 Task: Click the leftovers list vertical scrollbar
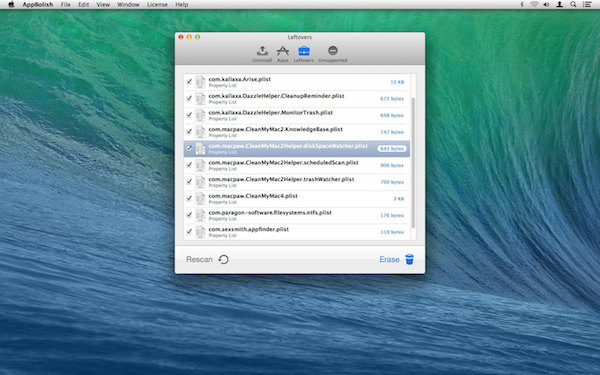pos(413,163)
